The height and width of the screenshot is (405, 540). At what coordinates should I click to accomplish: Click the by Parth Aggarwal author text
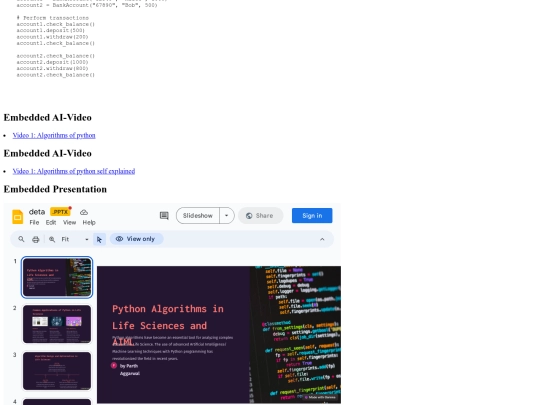point(129,370)
